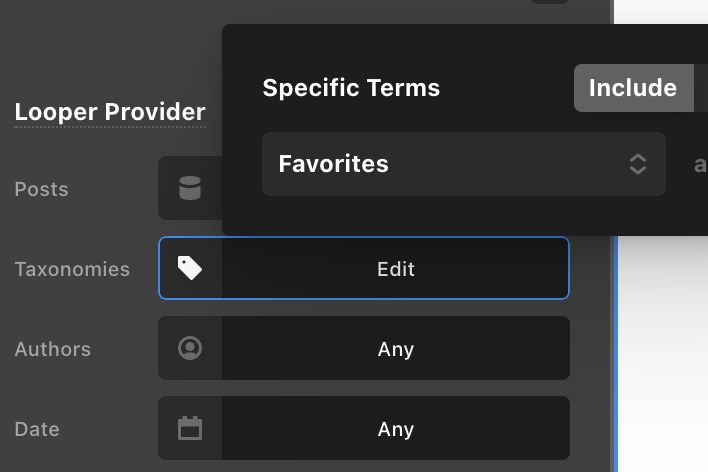This screenshot has width=708, height=472.
Task: Toggle the Include option for Specific Terms
Action: [x=632, y=88]
